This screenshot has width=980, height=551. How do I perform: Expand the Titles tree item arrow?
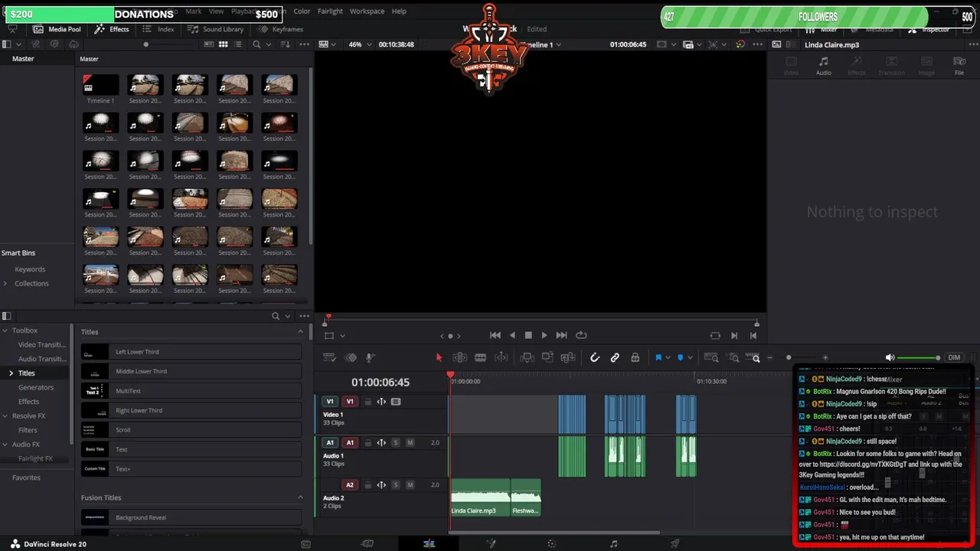(11, 373)
